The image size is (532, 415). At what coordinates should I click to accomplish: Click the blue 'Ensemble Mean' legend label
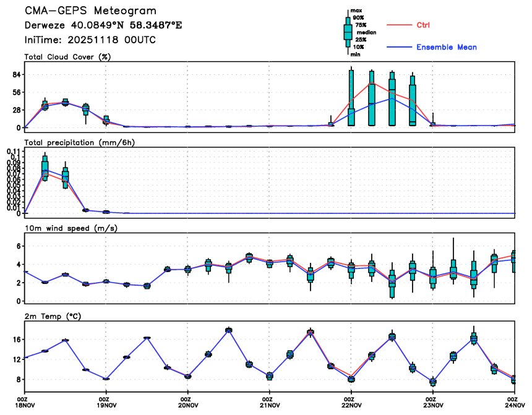447,47
